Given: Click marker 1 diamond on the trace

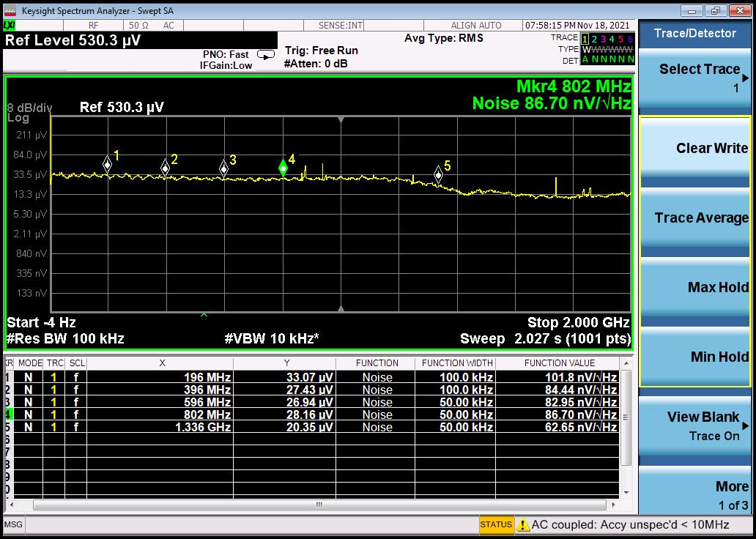Looking at the screenshot, I should coord(108,164).
